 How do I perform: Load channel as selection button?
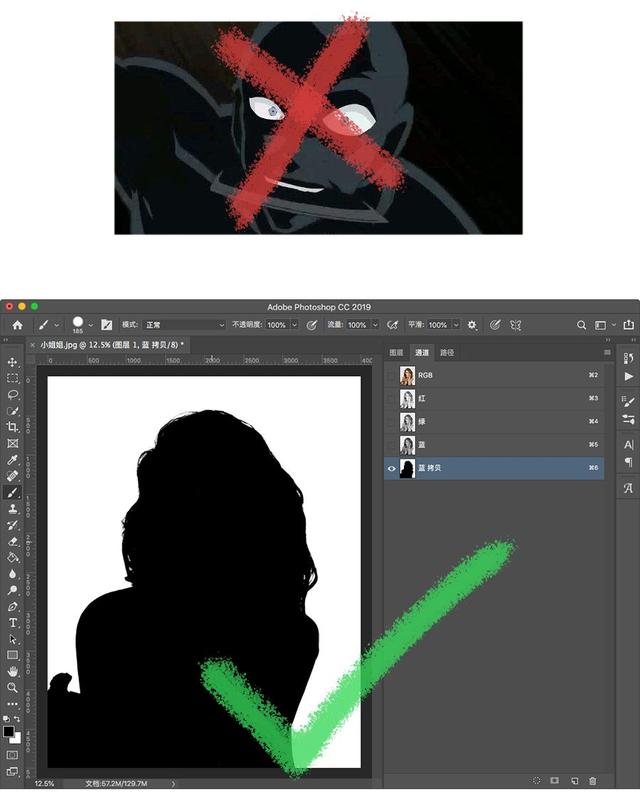pyautogui.click(x=536, y=780)
